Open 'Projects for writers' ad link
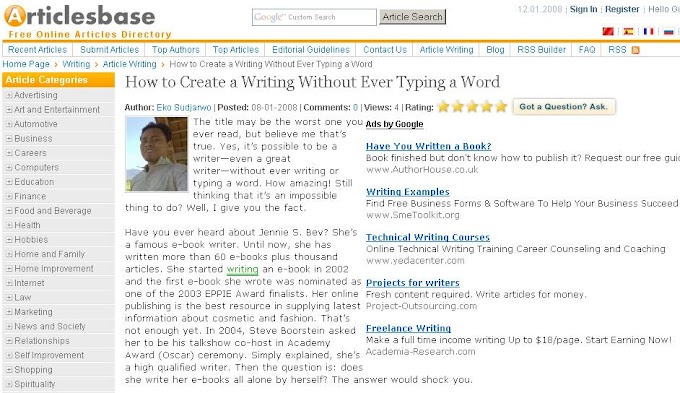The image size is (680, 393). (x=412, y=283)
